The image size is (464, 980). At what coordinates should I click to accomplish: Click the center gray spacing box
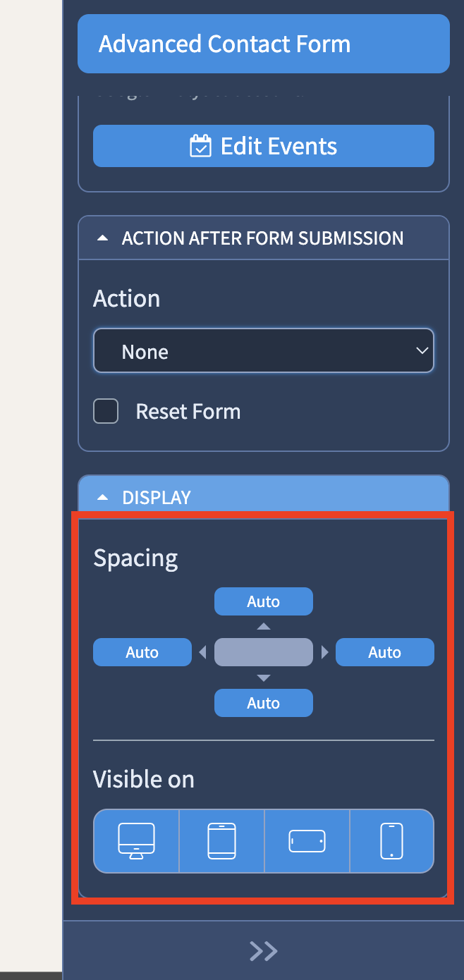[264, 652]
